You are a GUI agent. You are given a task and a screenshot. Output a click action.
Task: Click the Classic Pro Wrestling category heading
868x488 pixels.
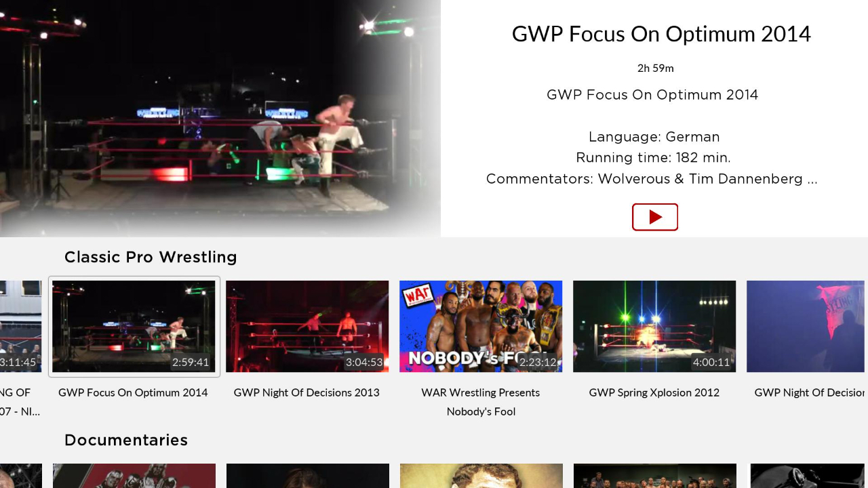[151, 257]
